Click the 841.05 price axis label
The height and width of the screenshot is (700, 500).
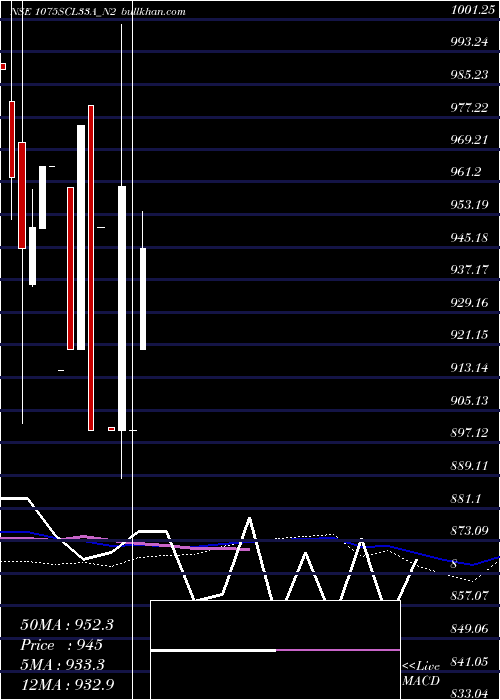click(469, 661)
